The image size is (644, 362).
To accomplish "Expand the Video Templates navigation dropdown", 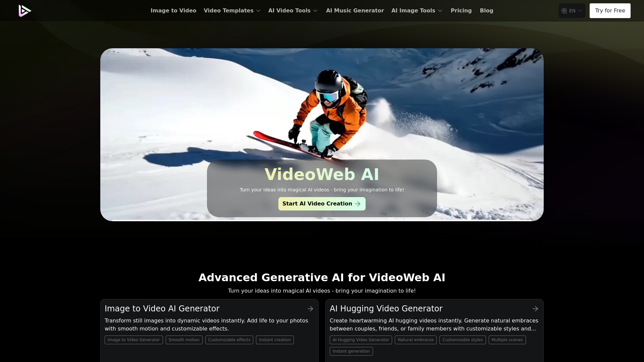I will click(232, 11).
